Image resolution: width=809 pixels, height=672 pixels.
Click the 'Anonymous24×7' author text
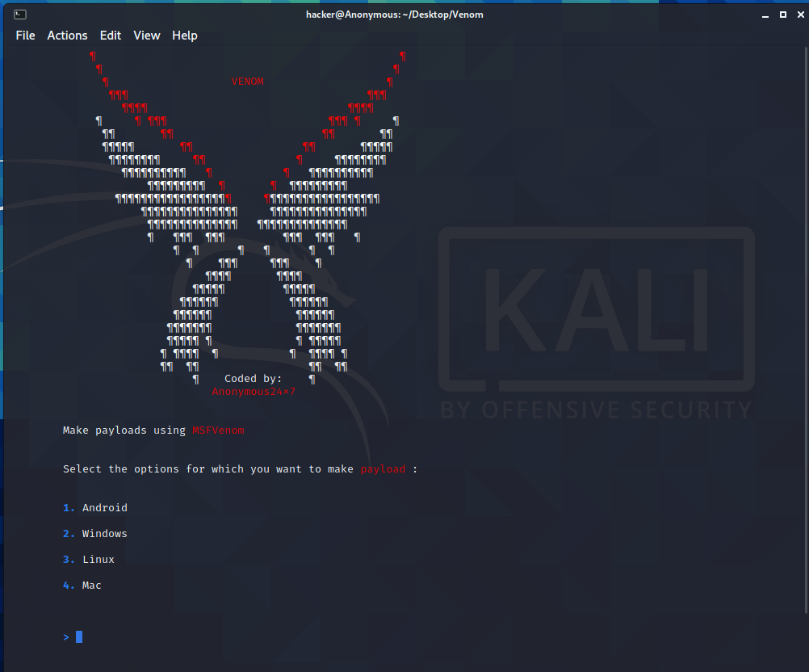pos(254,392)
